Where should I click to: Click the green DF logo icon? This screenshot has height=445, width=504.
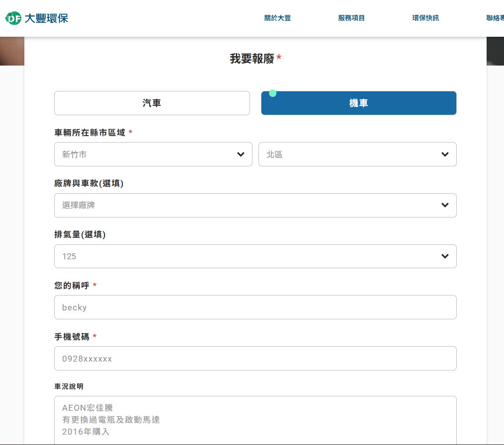[13, 18]
